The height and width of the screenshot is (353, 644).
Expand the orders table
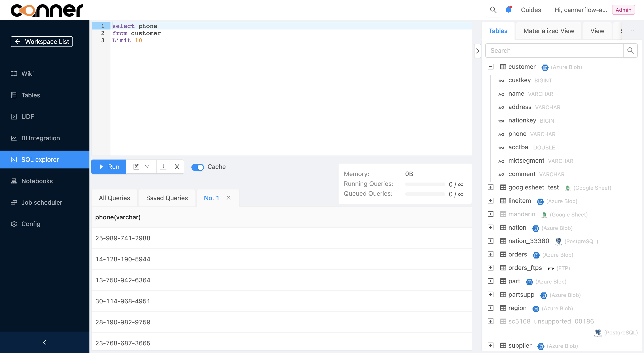[491, 254]
